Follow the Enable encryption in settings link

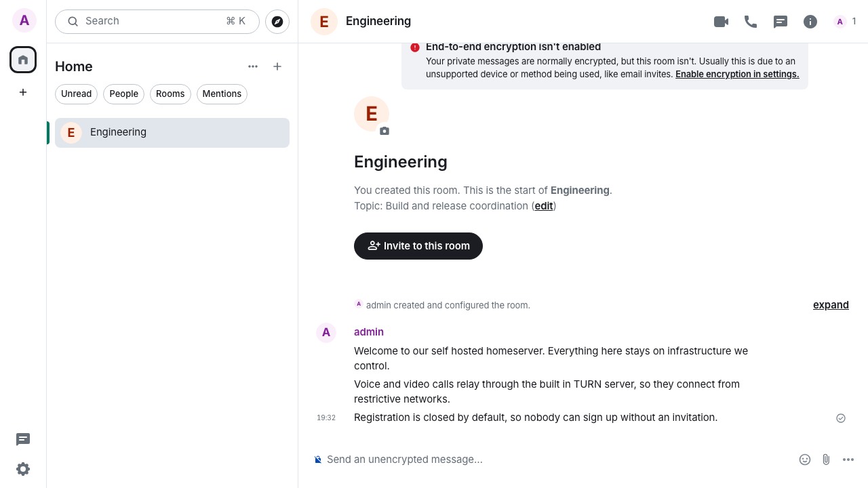point(737,75)
